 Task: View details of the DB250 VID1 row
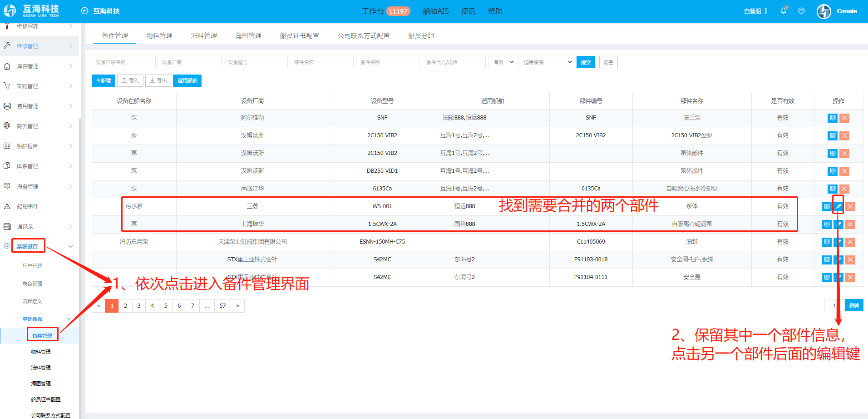(x=833, y=171)
